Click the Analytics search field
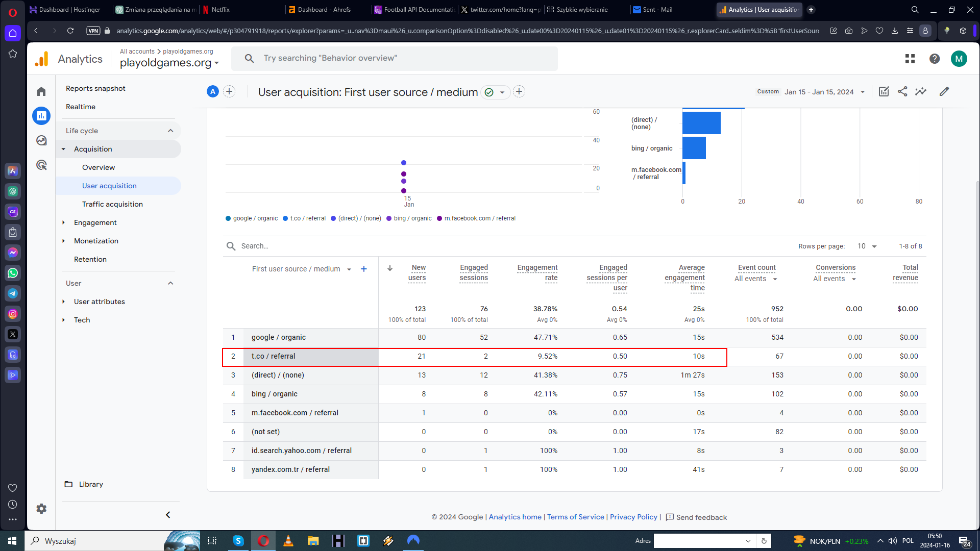The height and width of the screenshot is (551, 980). pyautogui.click(x=394, y=59)
